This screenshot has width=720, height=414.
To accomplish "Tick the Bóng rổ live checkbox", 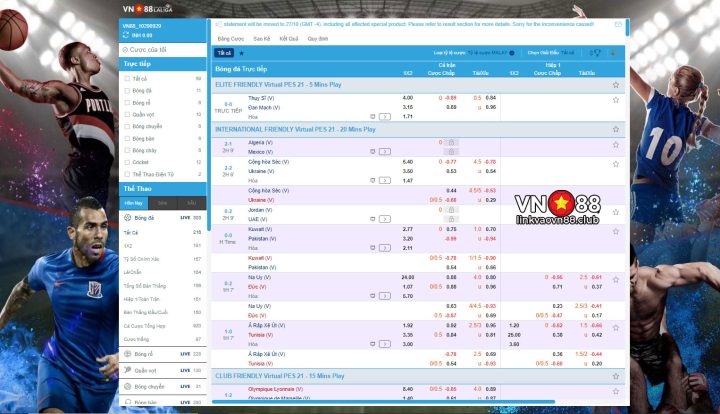I will [127, 102].
